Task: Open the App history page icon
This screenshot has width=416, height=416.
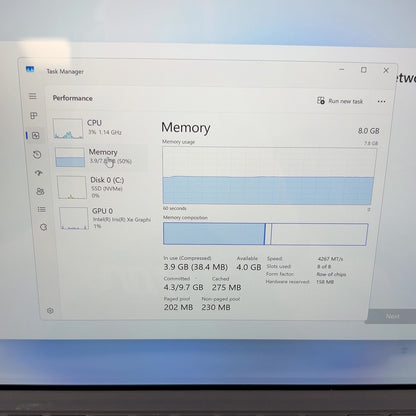Action: (x=37, y=154)
